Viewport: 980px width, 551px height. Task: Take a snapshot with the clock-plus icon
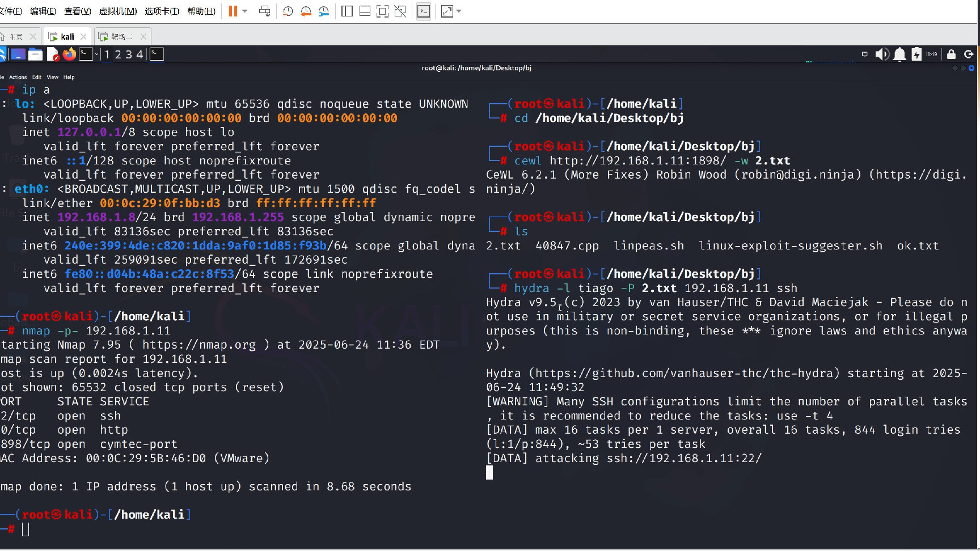288,11
